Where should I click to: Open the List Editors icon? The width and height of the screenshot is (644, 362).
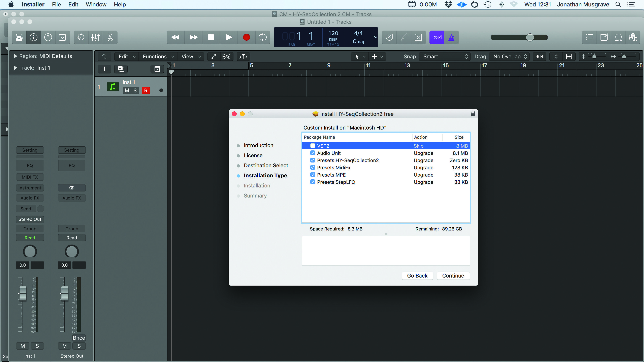589,37
